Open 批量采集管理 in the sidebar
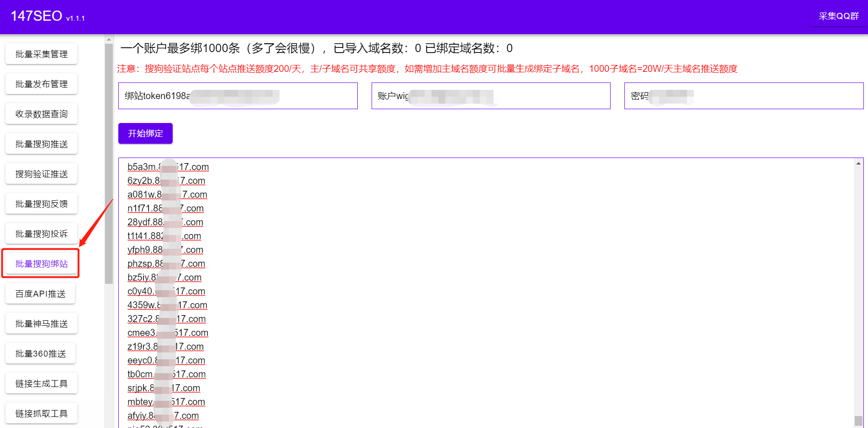Image resolution: width=868 pixels, height=428 pixels. click(x=41, y=54)
